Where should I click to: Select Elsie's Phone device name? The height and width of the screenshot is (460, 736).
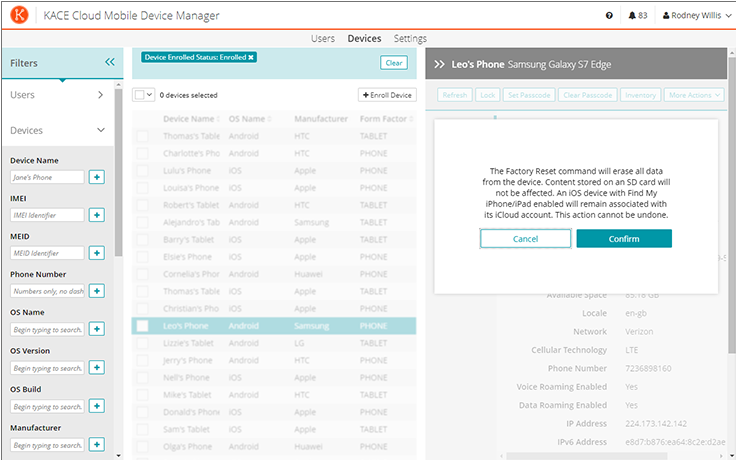point(187,257)
